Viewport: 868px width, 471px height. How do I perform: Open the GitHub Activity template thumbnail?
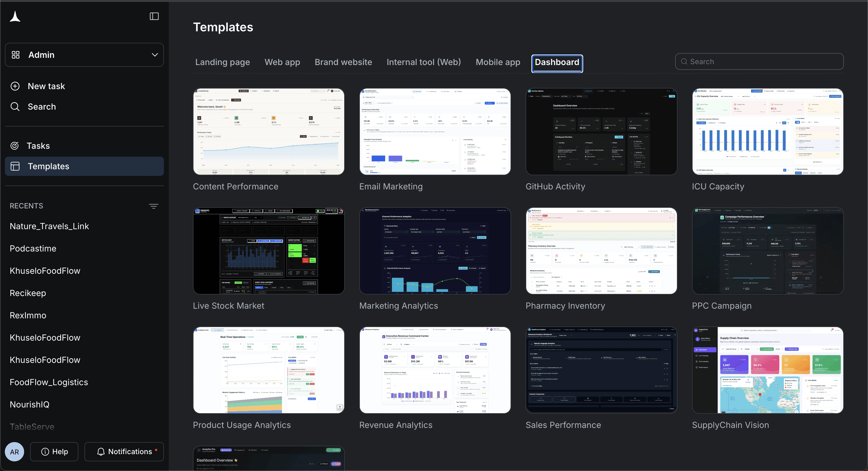[601, 132]
